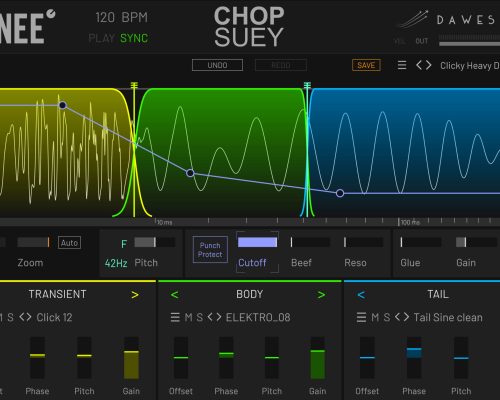This screenshot has height=400, width=500.
Task: Click cyan body/tail split marker handle
Action: [x=307, y=86]
